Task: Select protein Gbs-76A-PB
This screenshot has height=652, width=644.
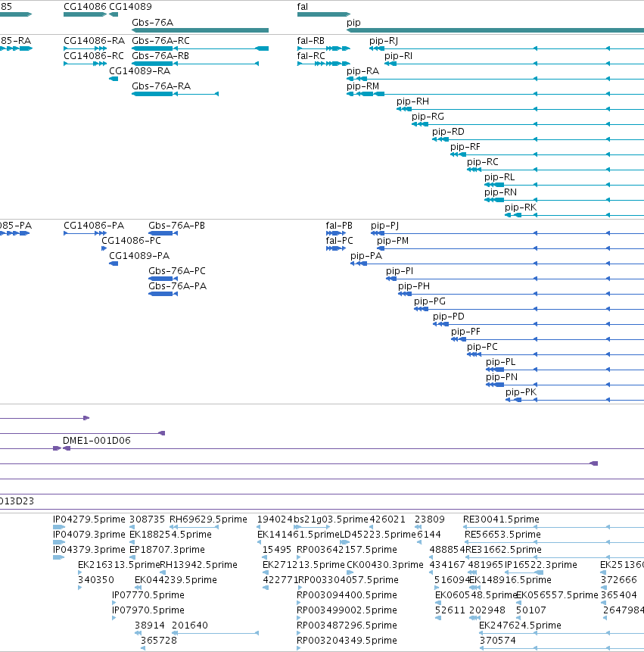Action: click(x=176, y=226)
